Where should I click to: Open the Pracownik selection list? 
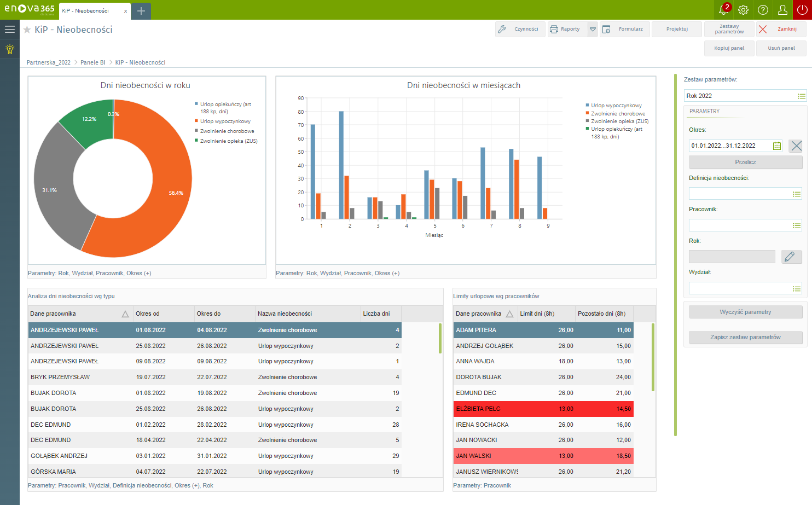pyautogui.click(x=796, y=225)
